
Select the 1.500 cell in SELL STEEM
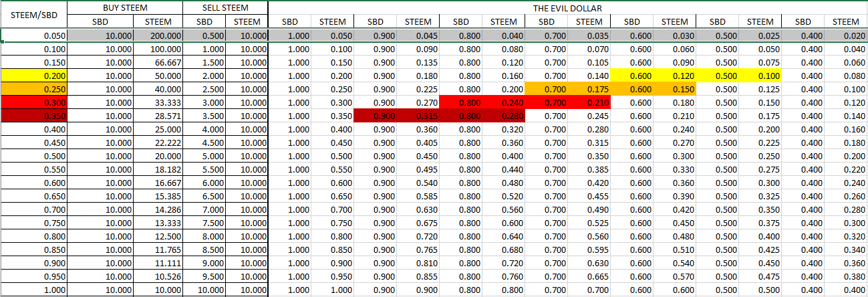point(204,62)
